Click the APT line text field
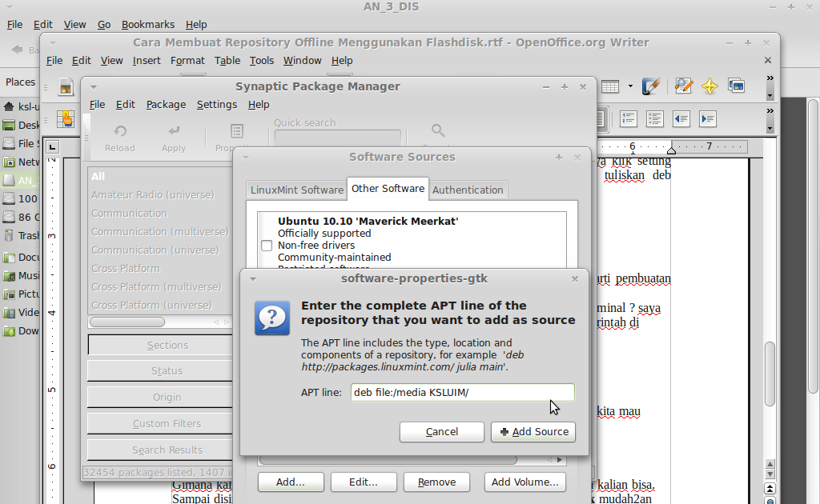The image size is (820, 504). (x=462, y=392)
